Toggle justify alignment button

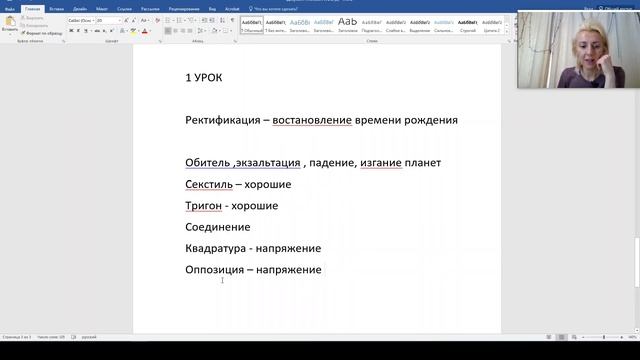tap(190, 31)
